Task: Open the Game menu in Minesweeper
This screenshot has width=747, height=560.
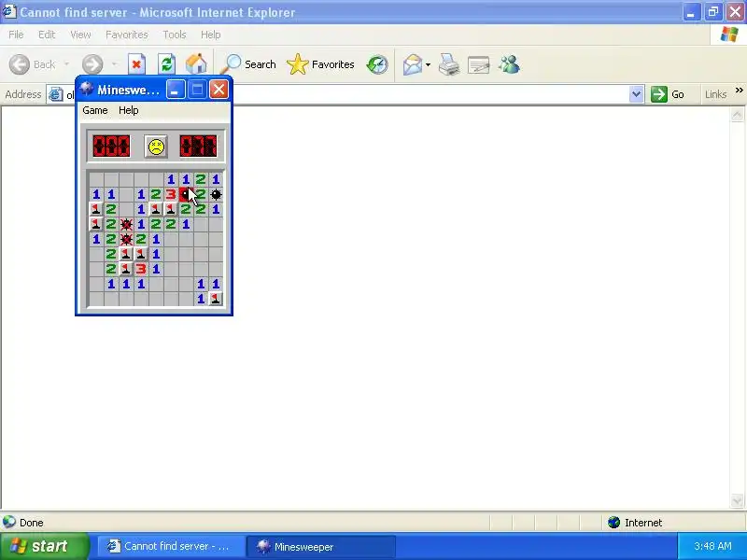Action: tap(95, 110)
